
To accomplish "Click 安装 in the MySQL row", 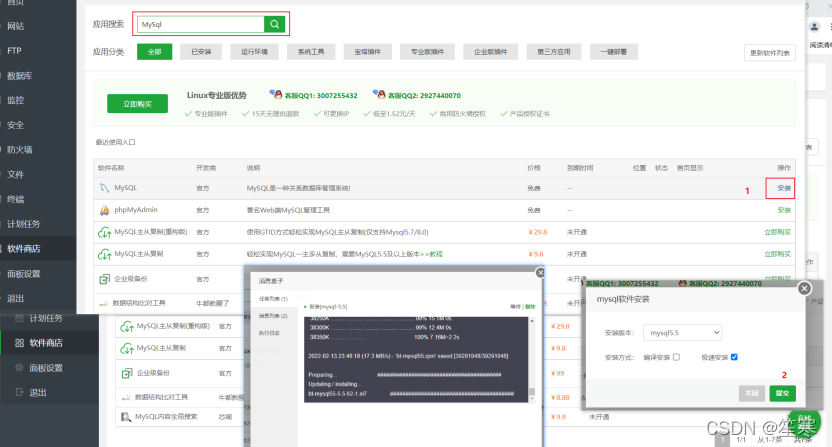I will click(x=784, y=188).
